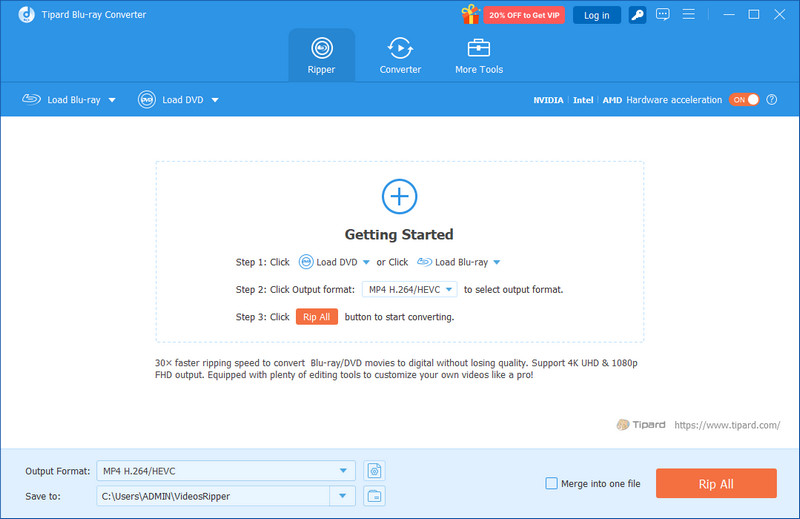Expand the Save to path dropdown arrow
The height and width of the screenshot is (519, 800).
coord(343,496)
